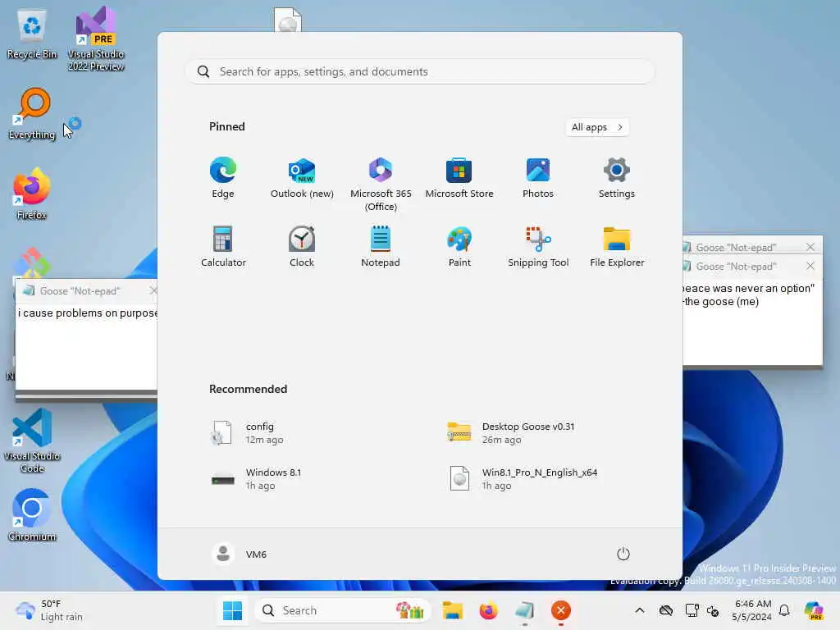
Task: Open the VM6 user account menu
Action: (240, 554)
